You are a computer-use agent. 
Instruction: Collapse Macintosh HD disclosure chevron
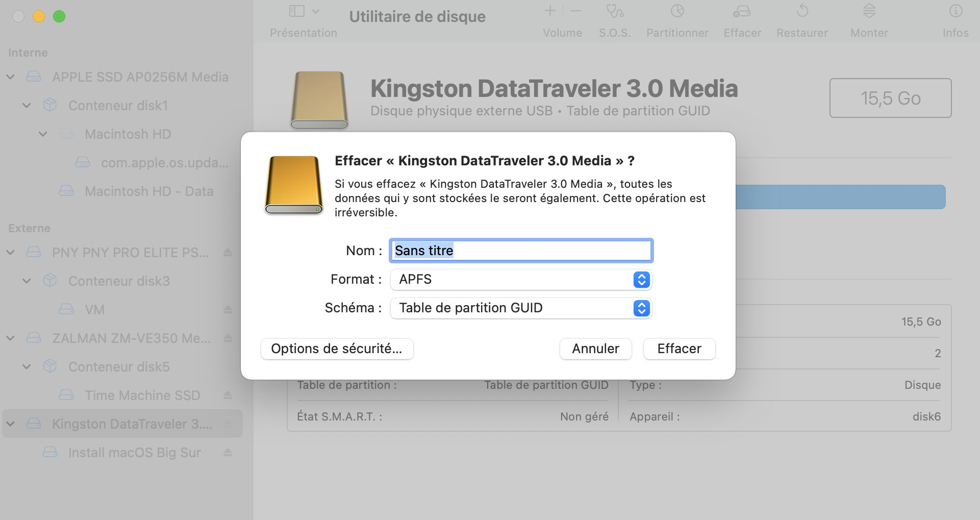point(43,134)
